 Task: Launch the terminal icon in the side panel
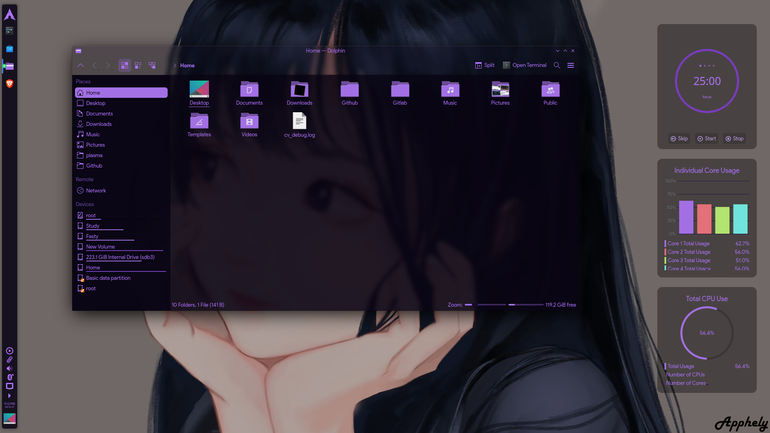point(9,30)
